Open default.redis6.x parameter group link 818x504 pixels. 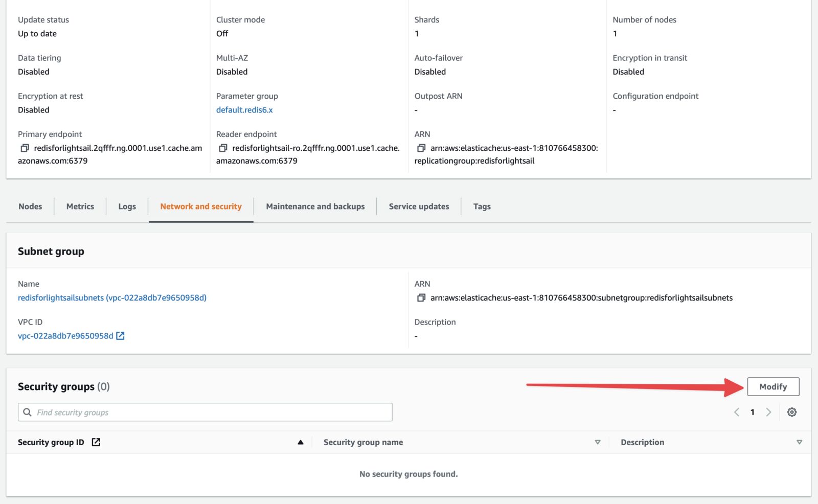244,110
